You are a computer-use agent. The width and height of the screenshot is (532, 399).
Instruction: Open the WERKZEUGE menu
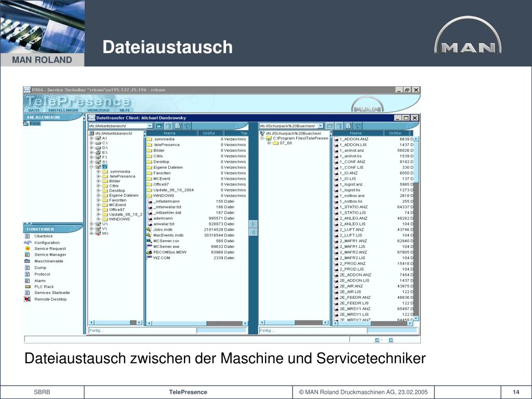point(98,110)
